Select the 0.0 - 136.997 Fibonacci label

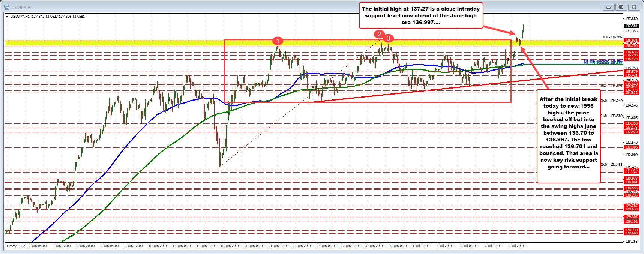612,37
